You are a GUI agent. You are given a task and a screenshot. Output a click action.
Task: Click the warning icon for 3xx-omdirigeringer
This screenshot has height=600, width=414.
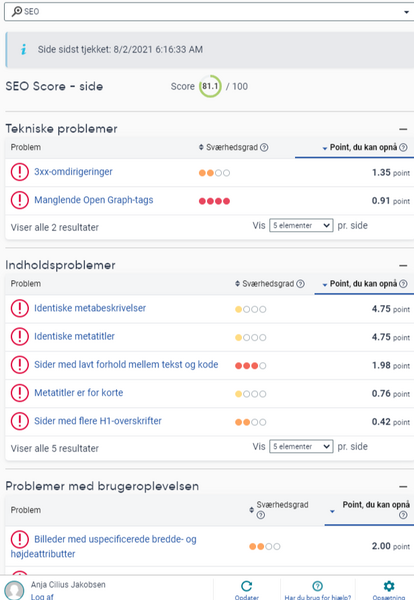(x=20, y=172)
